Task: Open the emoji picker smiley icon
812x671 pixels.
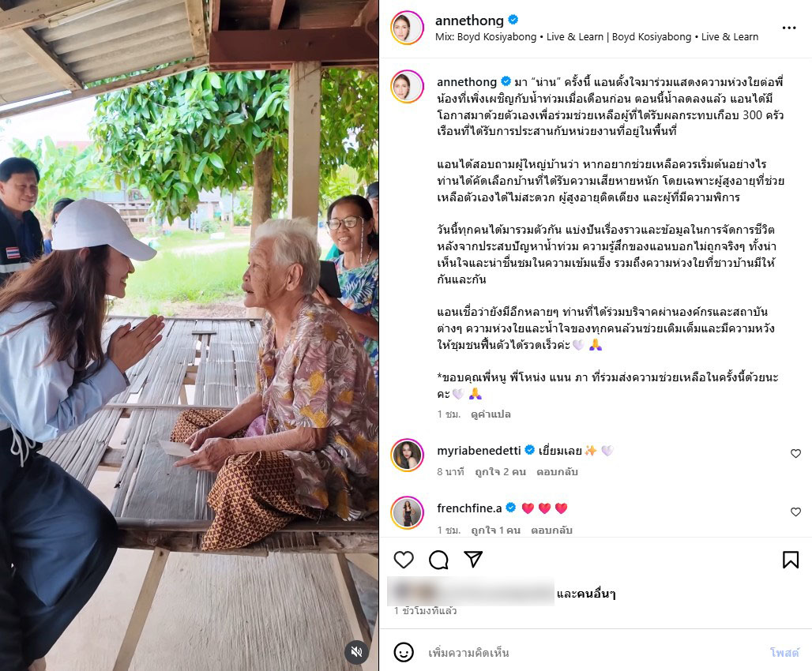Action: (404, 652)
